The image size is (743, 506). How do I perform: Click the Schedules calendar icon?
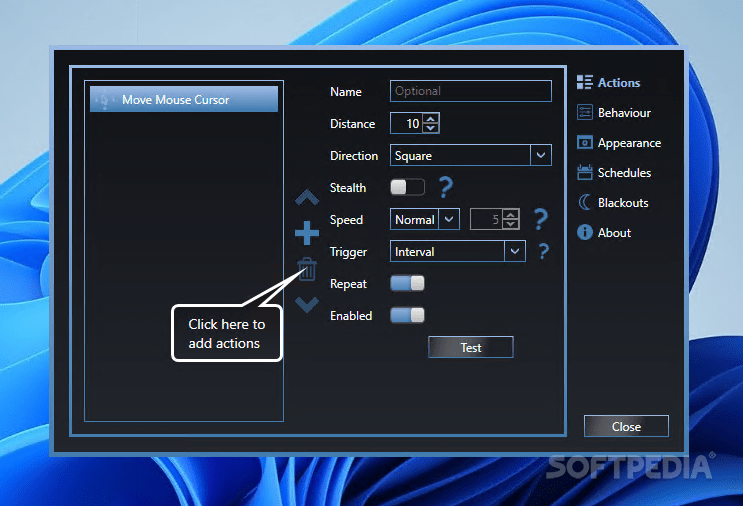pos(585,172)
